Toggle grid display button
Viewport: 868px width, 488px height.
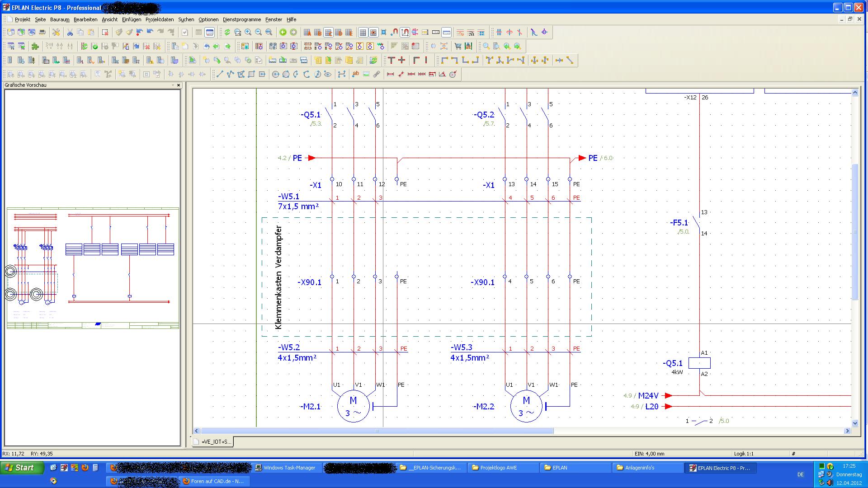tap(363, 32)
